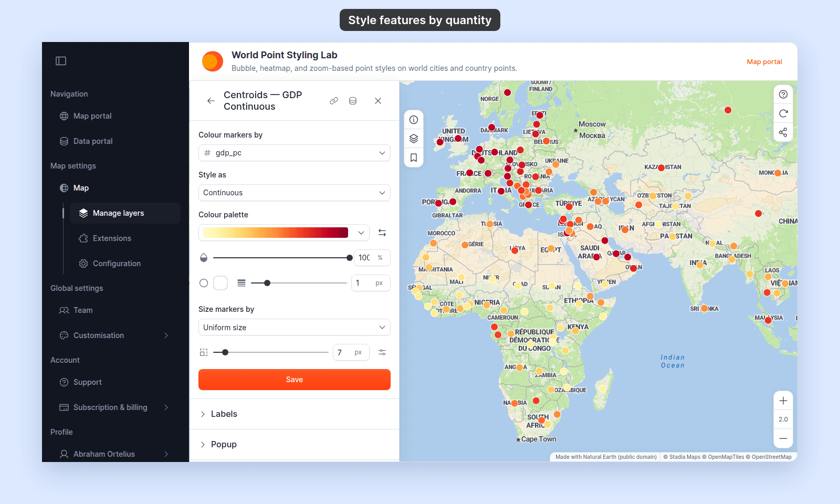Zoom in with the plus button
This screenshot has height=504, width=840.
click(783, 401)
